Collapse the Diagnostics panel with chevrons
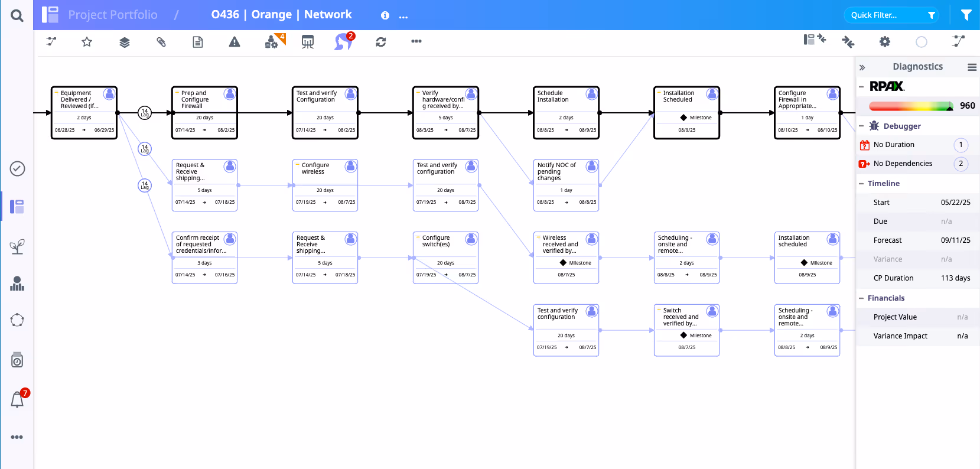Screen dimensions: 980x469 tap(862, 67)
